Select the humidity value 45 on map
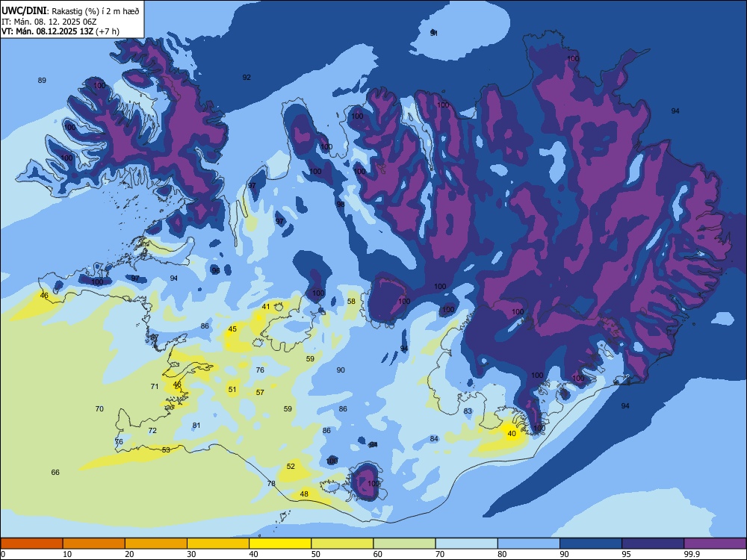Image resolution: width=747 pixels, height=560 pixels. tap(232, 329)
